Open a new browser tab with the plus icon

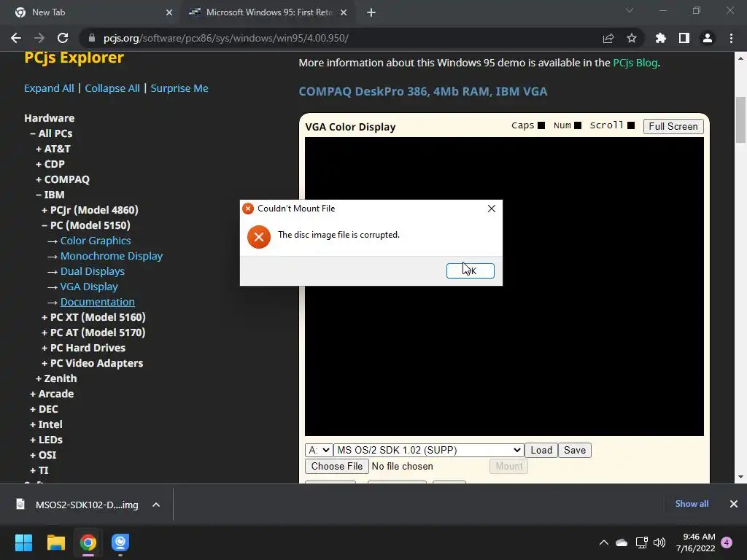pos(371,12)
